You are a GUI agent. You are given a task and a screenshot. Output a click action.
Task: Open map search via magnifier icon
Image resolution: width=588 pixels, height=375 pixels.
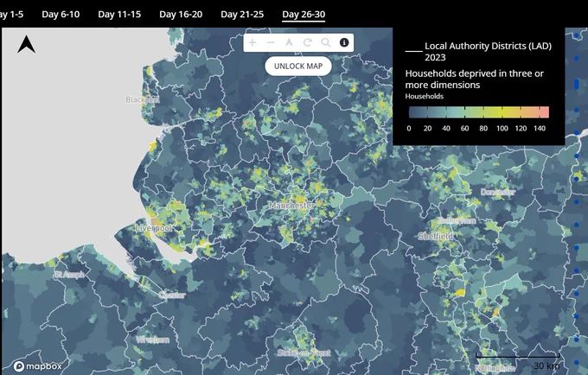[326, 42]
